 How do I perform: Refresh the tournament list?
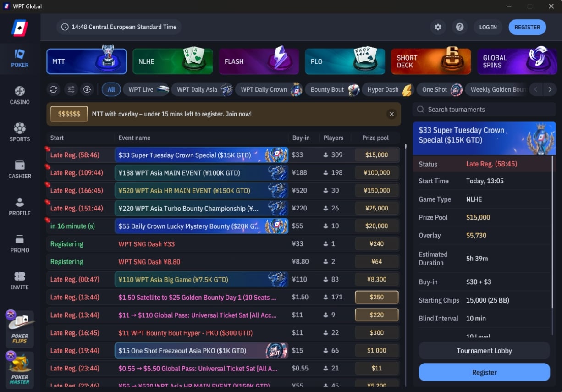click(x=54, y=89)
